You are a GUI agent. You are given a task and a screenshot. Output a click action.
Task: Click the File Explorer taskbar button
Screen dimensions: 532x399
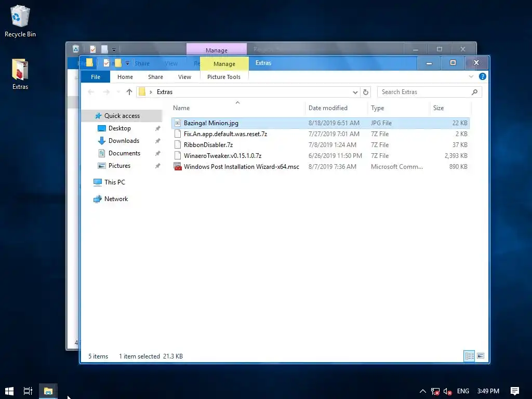click(x=48, y=391)
